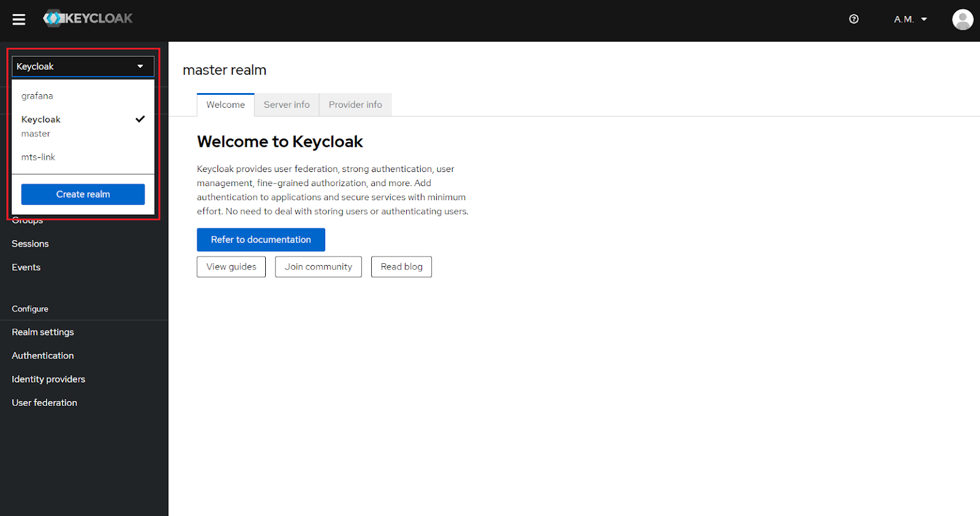Click the Welcome to Keycloak heading

click(280, 141)
